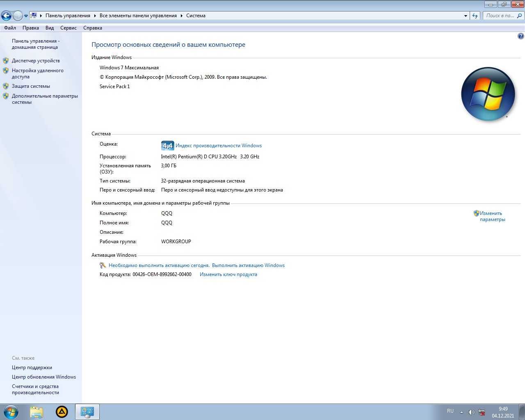525x420 pixels.
Task: Open Центр поддержки link
Action: 32,367
